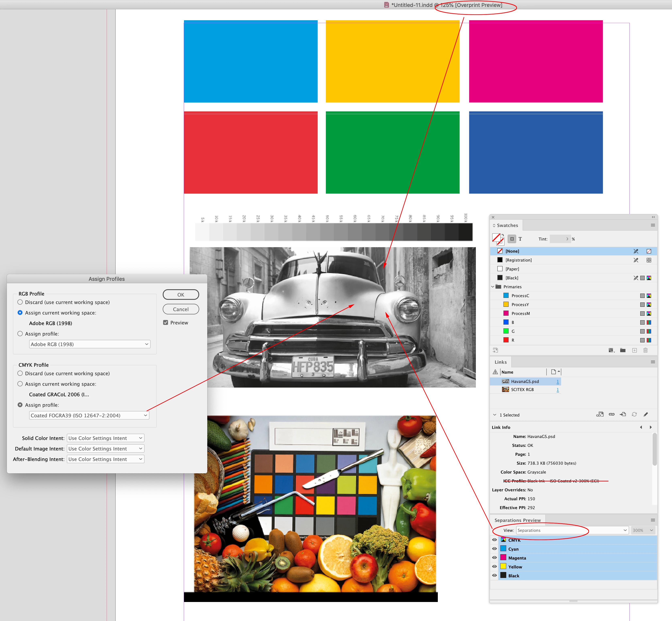Click the Links panel tab
The image size is (672, 621).
tap(500, 362)
